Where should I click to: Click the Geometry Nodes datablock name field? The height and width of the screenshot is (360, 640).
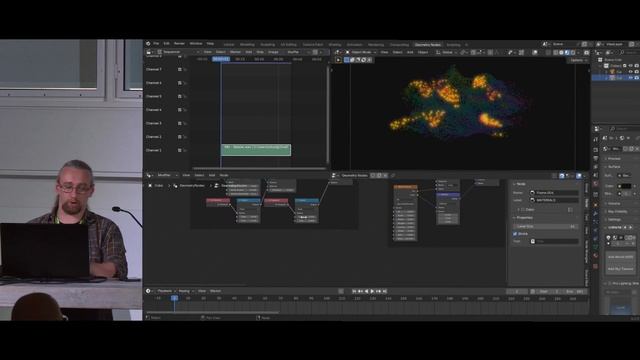pyautogui.click(x=355, y=176)
